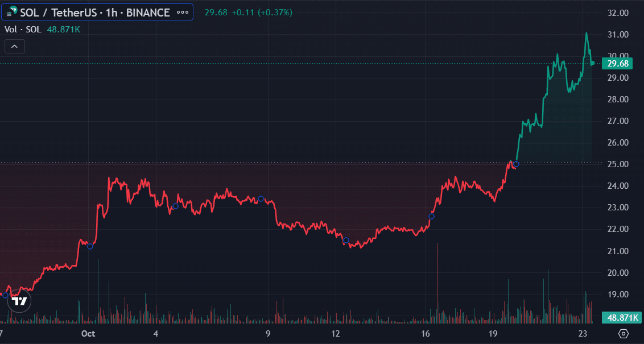Click the Oct date label on time axis
The image size is (644, 344).
88,333
